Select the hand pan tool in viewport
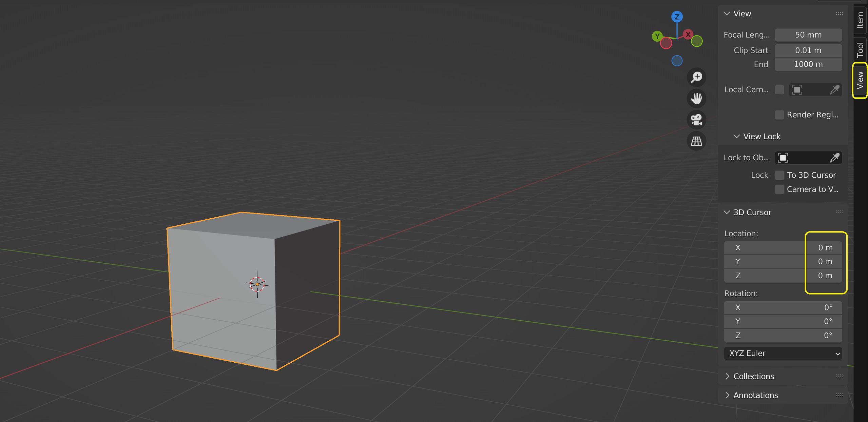Image resolution: width=868 pixels, height=422 pixels. point(696,98)
